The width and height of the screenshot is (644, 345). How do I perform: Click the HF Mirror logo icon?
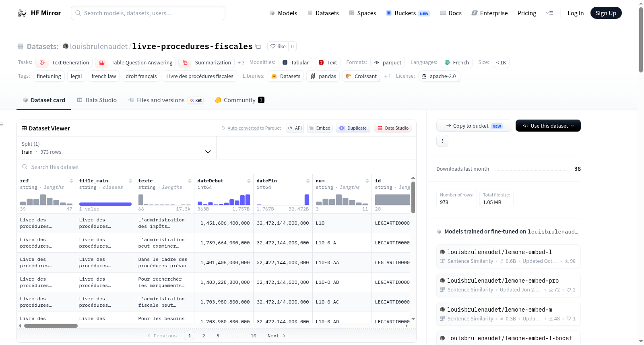tap(22, 13)
